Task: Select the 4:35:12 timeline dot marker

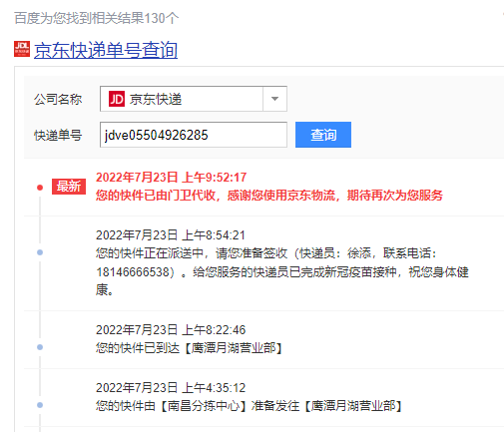Action: pos(40,405)
